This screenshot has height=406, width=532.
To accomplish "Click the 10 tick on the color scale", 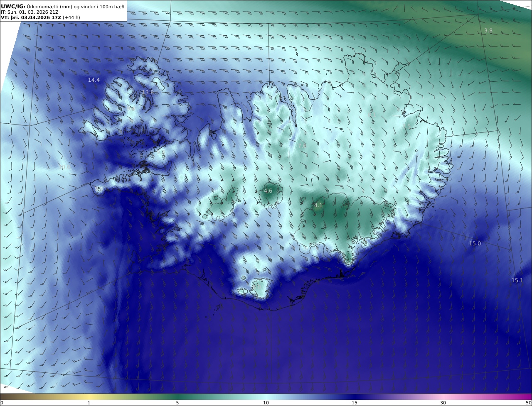I will click(266, 403).
